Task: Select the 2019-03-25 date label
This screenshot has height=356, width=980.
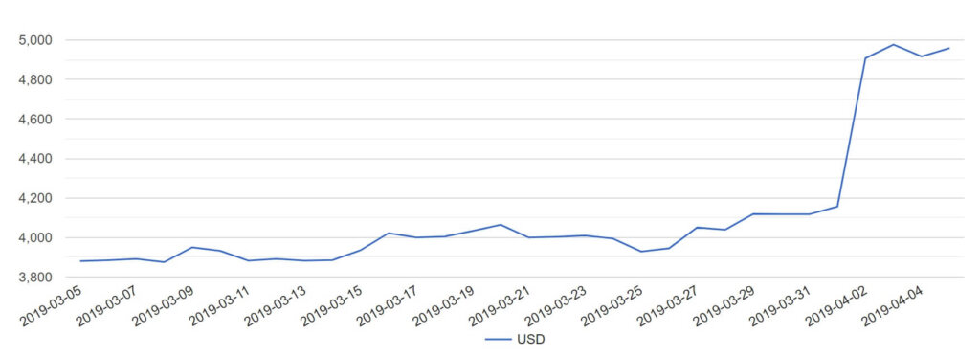Action: (x=614, y=304)
